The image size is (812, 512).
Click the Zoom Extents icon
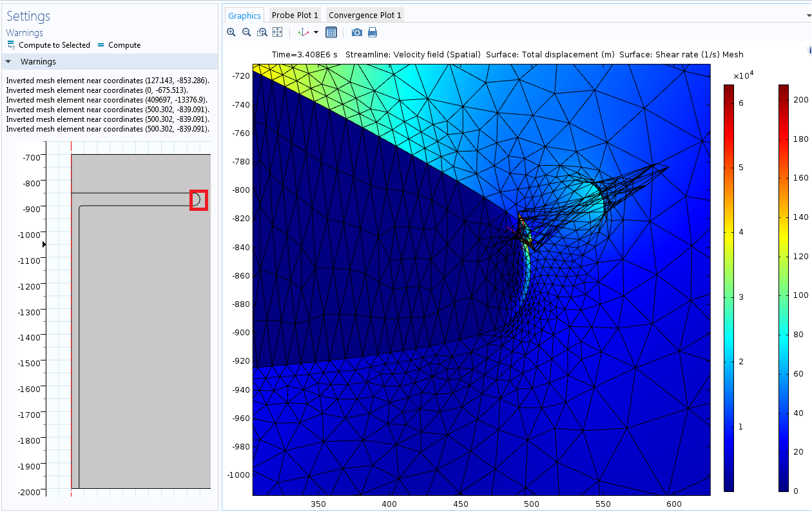point(277,32)
